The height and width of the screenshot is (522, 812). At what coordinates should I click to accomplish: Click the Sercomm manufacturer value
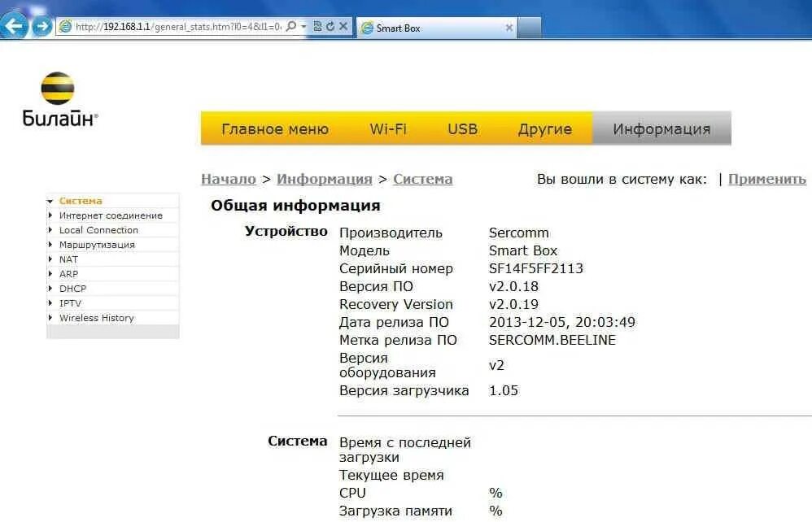[x=519, y=233]
